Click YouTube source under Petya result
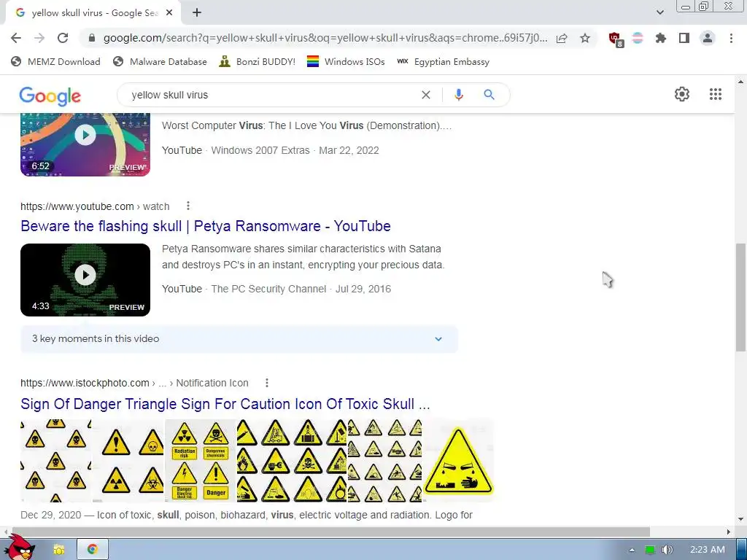The height and width of the screenshot is (560, 747). tap(182, 289)
